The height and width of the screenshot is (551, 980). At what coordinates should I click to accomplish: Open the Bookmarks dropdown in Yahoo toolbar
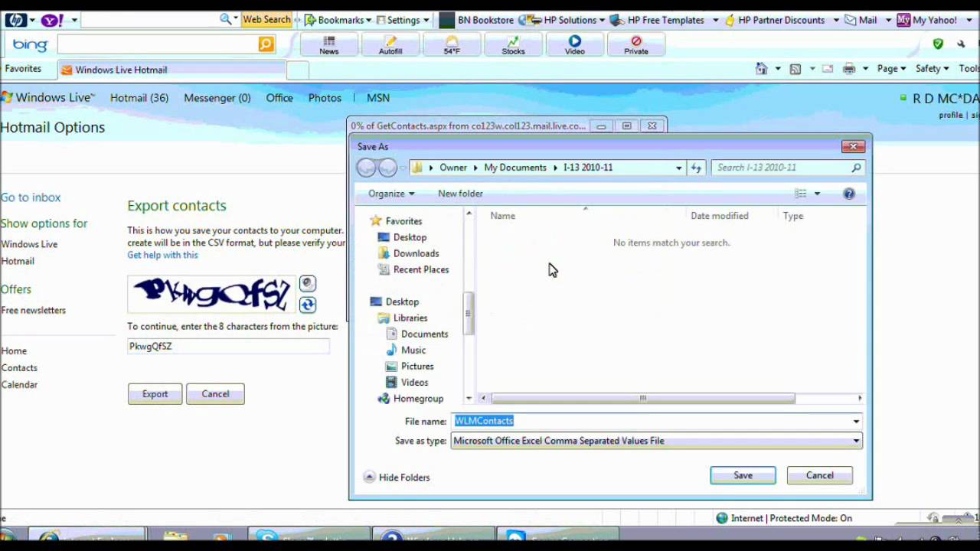[338, 20]
